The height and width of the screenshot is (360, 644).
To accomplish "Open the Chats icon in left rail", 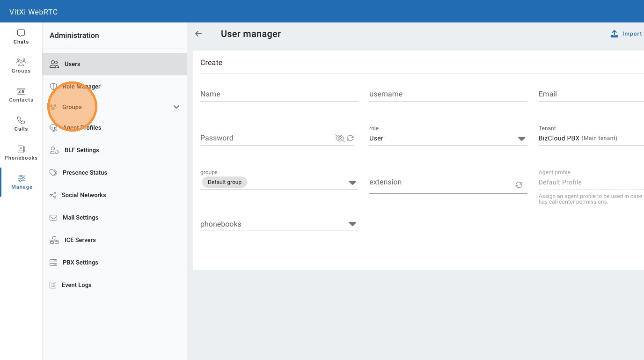I will point(21,34).
